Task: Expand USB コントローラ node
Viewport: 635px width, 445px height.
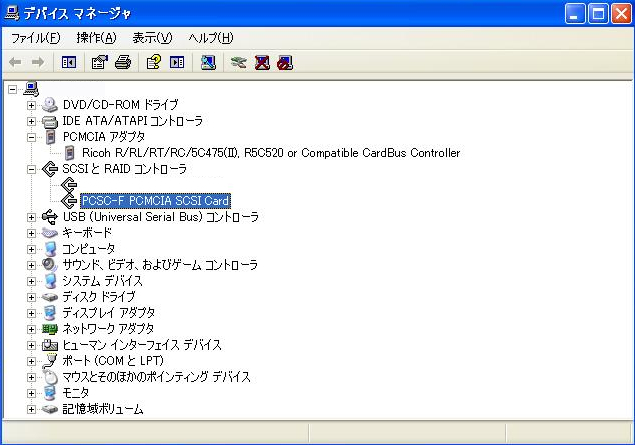Action: [31, 217]
